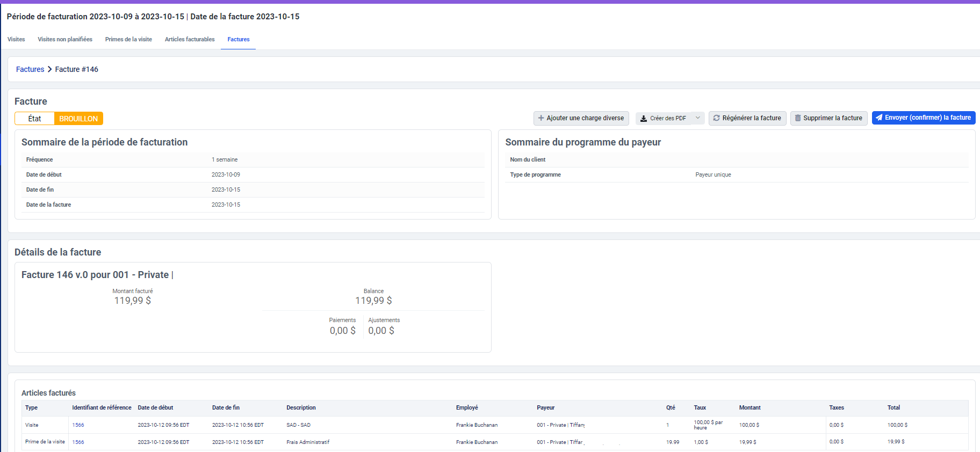The width and height of the screenshot is (980, 452).
Task: Expand the Créer des PDF dropdown arrow
Action: coord(697,118)
